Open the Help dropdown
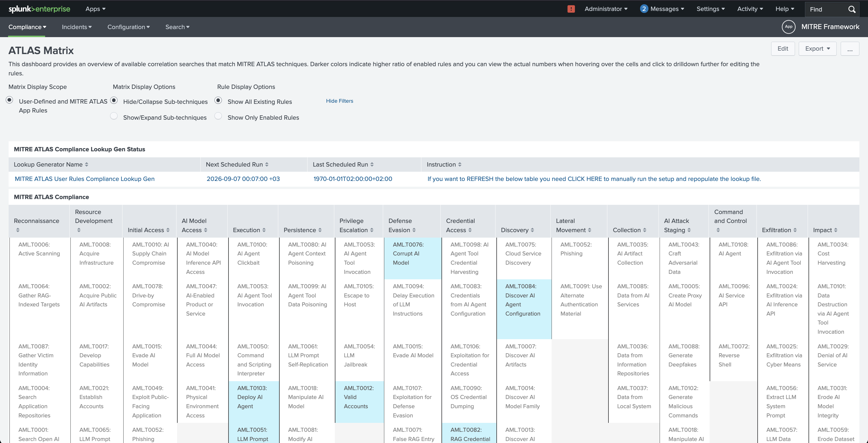 [784, 9]
